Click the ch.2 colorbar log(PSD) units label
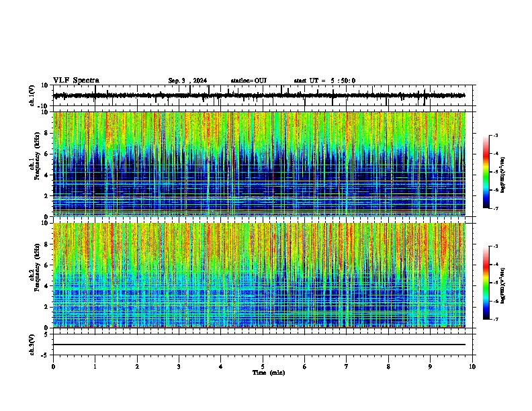This screenshot has width=532, height=411. (x=502, y=285)
